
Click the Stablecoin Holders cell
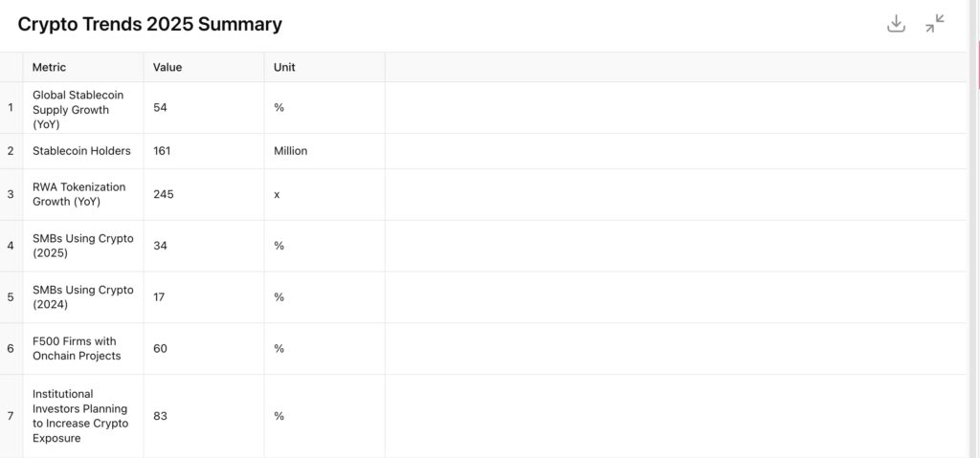[83, 150]
